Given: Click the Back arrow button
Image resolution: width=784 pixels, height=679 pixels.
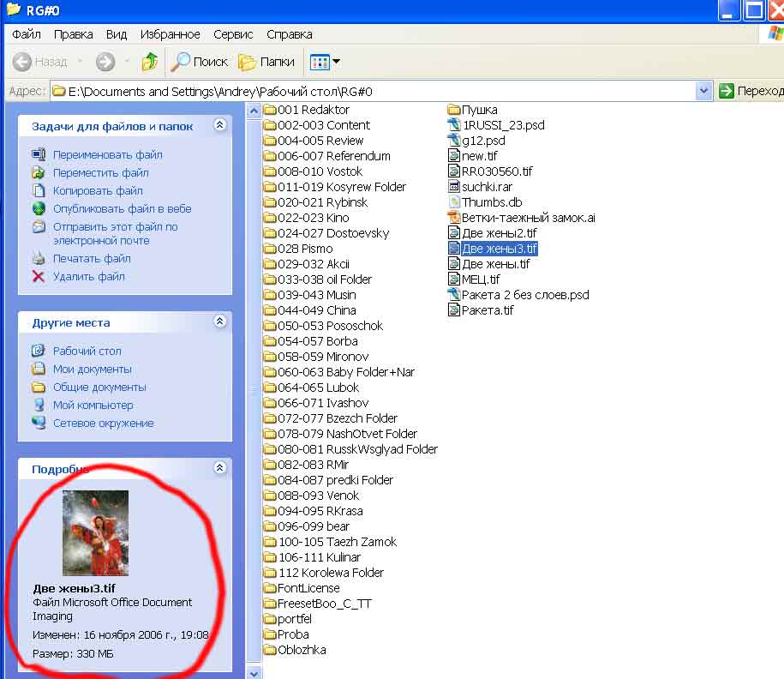Looking at the screenshot, I should point(22,62).
